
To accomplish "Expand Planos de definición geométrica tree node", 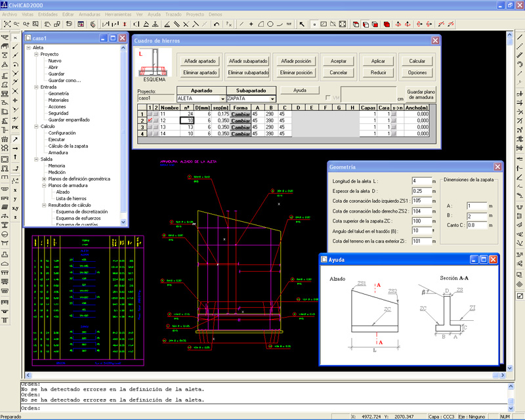I will (44, 178).
